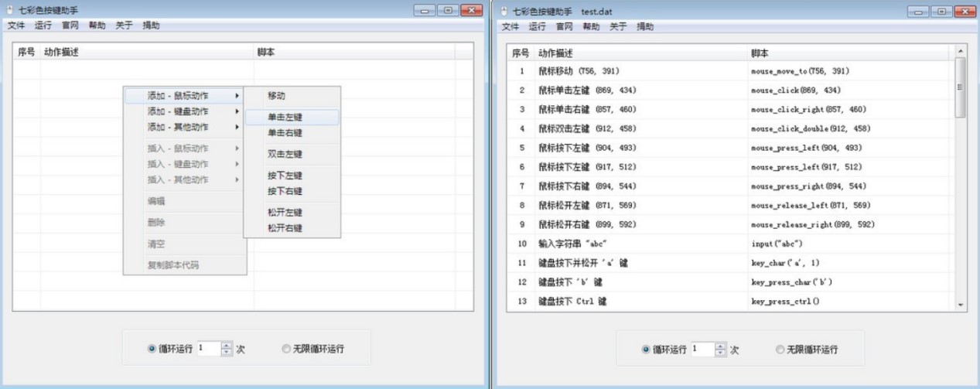
Task: Choose 按下右键 from the submenu
Action: click(292, 191)
